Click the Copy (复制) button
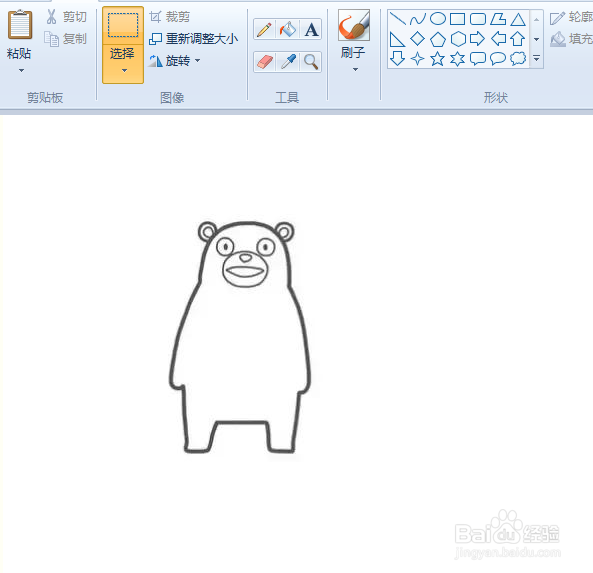593x573 pixels. pyautogui.click(x=66, y=39)
